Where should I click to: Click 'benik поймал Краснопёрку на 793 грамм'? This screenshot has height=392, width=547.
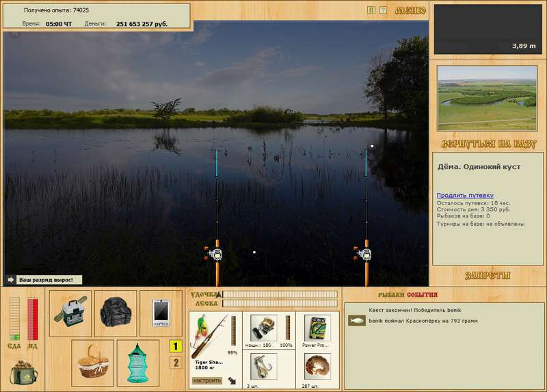tap(423, 321)
